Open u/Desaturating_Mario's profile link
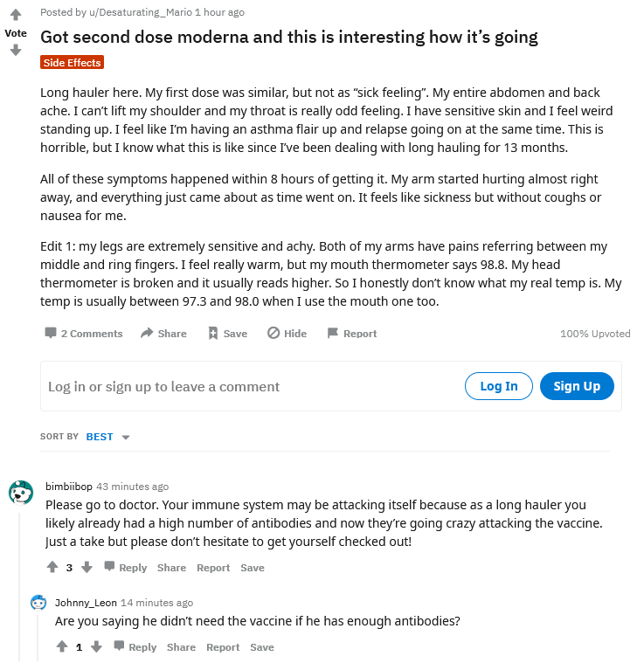This screenshot has width=644, height=670. coord(140,12)
